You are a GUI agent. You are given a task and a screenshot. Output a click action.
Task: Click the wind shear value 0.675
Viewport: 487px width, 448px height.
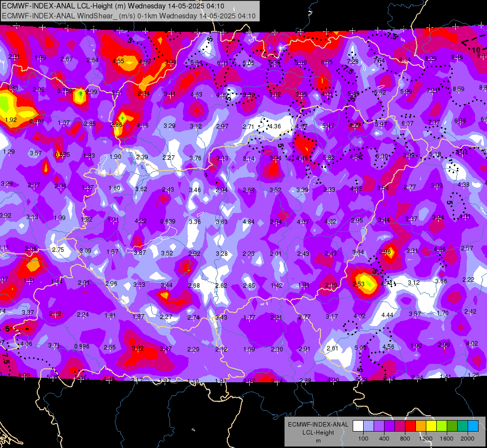tap(62, 154)
